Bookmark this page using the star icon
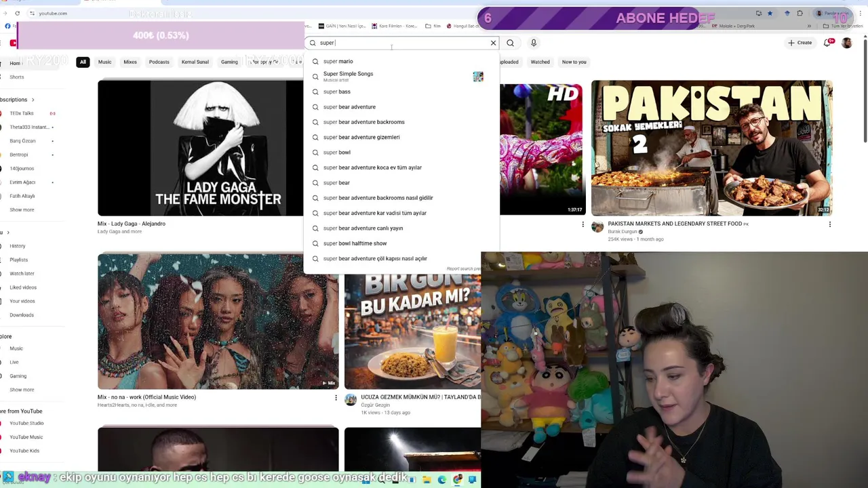The image size is (868, 488). 770,13
